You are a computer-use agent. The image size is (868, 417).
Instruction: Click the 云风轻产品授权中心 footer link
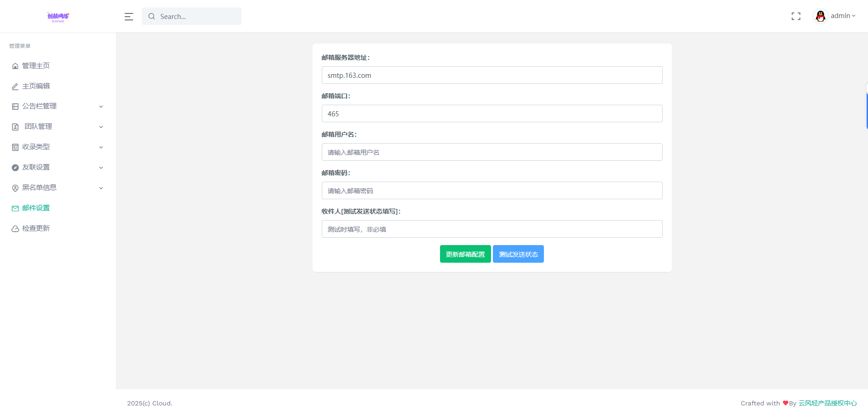point(827,403)
